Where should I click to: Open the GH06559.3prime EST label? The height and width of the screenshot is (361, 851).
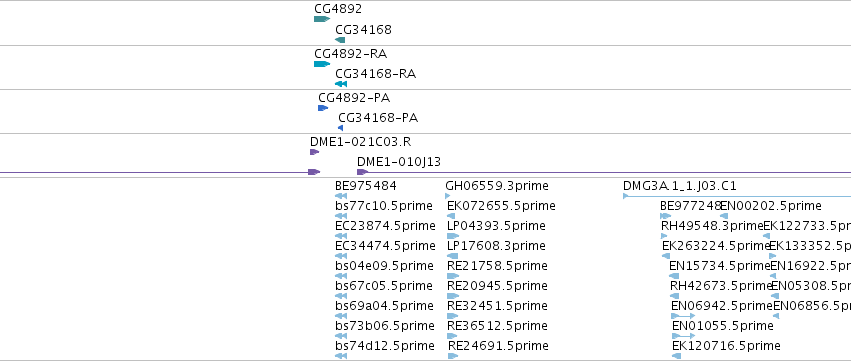point(497,186)
